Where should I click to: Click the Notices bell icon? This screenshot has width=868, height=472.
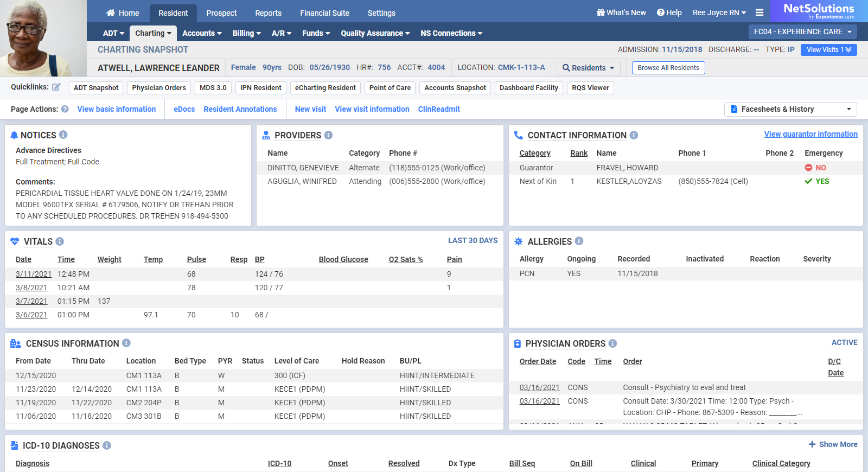point(14,135)
